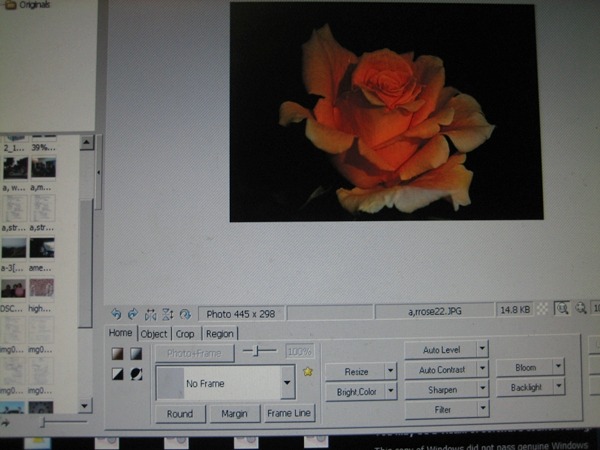The width and height of the screenshot is (600, 450).
Task: Click the redo arrow icon
Action: [133, 314]
